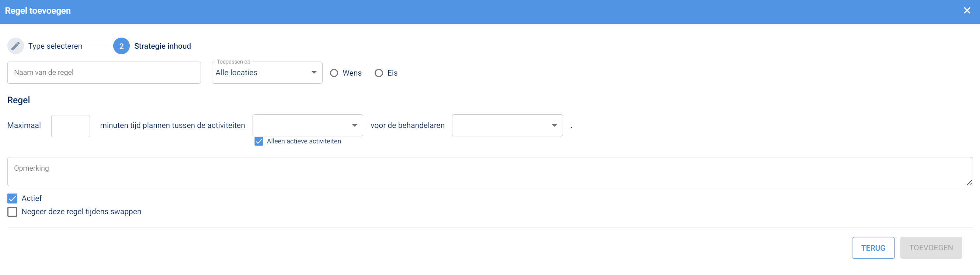Image resolution: width=980 pixels, height=275 pixels.
Task: Open the Toepassen op Alle locaties dropdown
Action: 267,73
